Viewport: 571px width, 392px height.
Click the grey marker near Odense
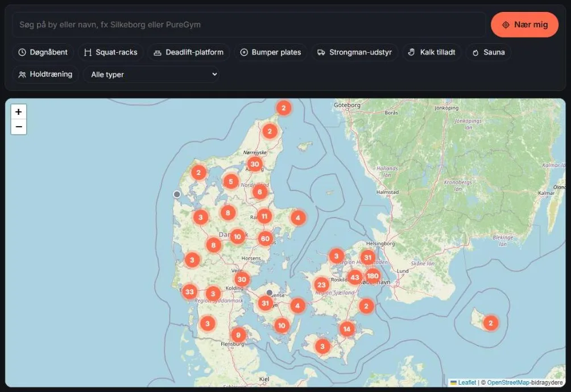coord(270,293)
